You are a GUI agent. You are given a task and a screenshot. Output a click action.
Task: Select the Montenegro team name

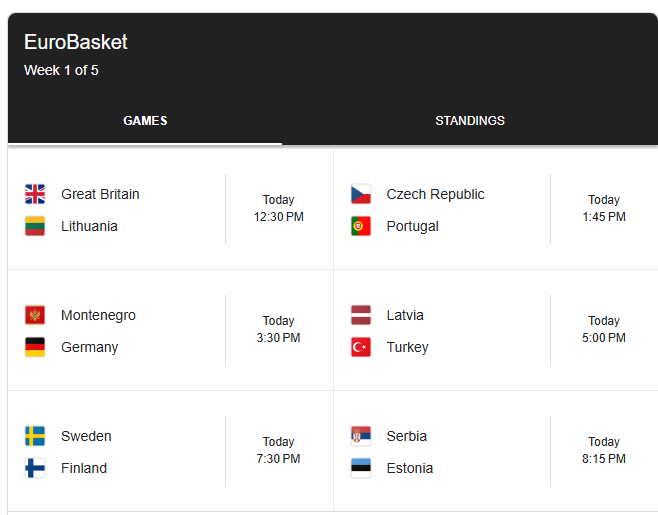tap(98, 315)
